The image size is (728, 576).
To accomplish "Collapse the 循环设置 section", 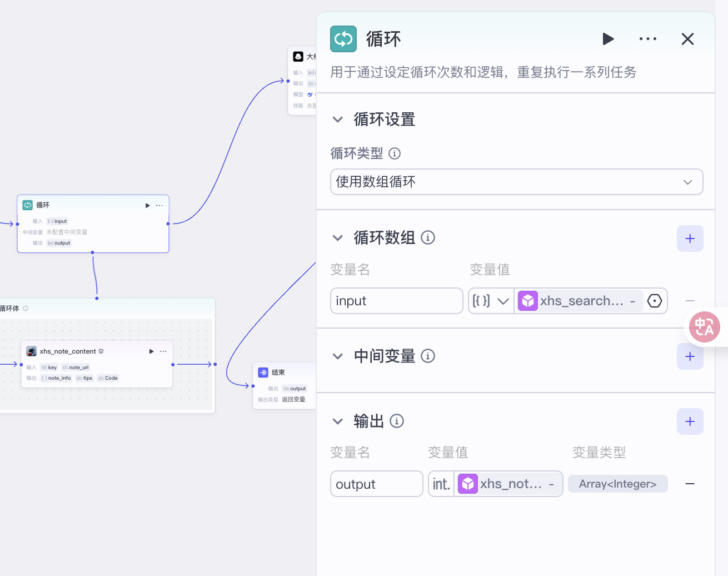I will (337, 120).
